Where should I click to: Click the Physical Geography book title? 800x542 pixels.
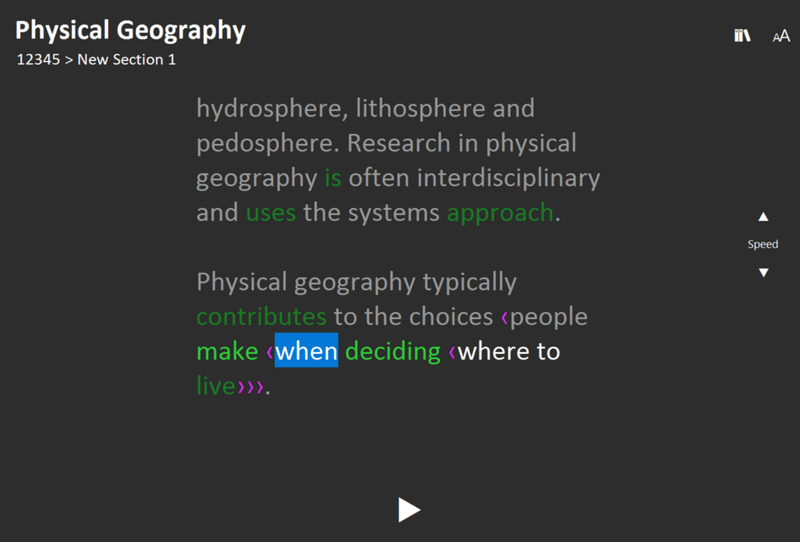[x=130, y=30]
